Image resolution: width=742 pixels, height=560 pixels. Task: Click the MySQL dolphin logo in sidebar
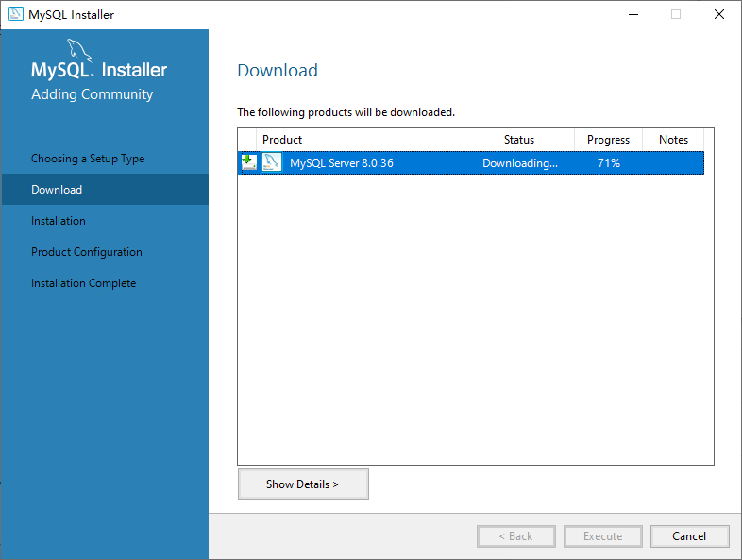[x=79, y=49]
